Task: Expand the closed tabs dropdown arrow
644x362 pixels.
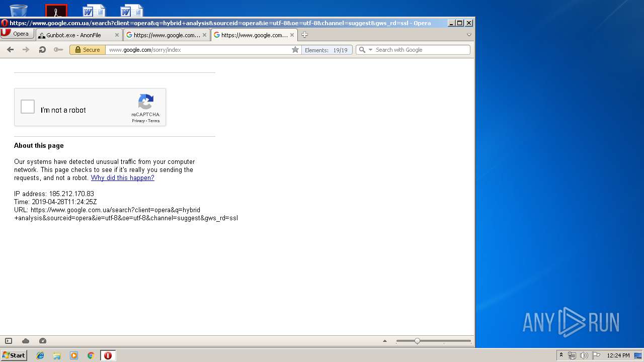Action: pos(469,35)
